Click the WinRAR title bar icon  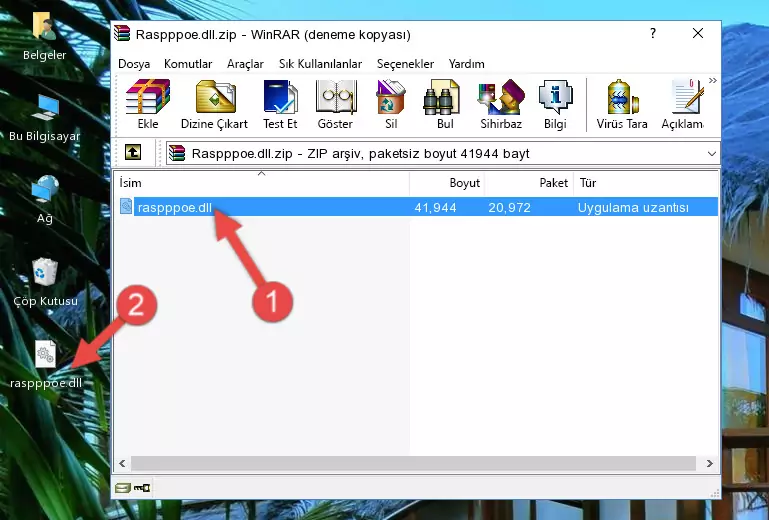click(122, 33)
